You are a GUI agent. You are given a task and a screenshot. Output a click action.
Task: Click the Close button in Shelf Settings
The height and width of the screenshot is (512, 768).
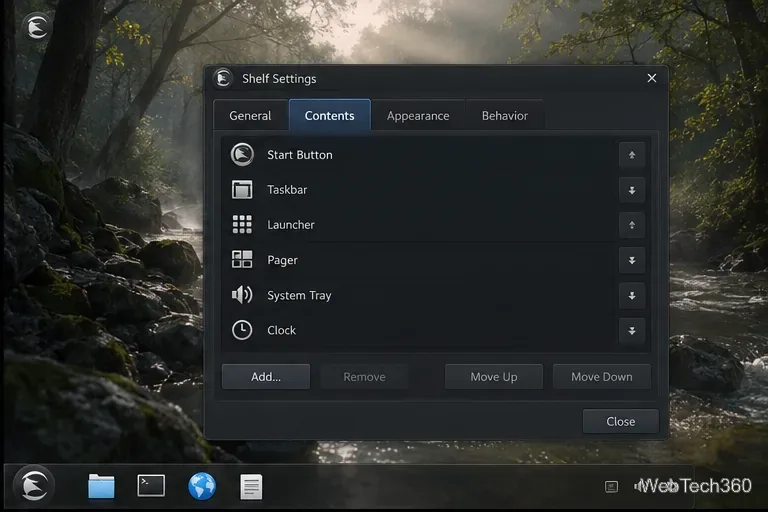click(x=621, y=421)
